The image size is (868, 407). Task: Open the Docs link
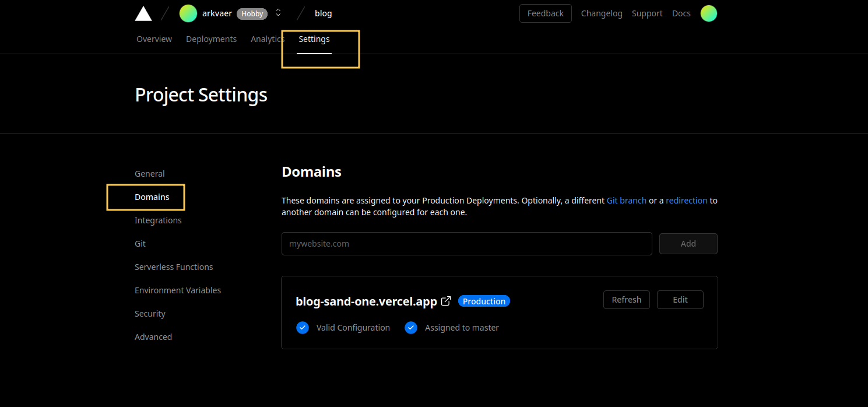pos(681,13)
